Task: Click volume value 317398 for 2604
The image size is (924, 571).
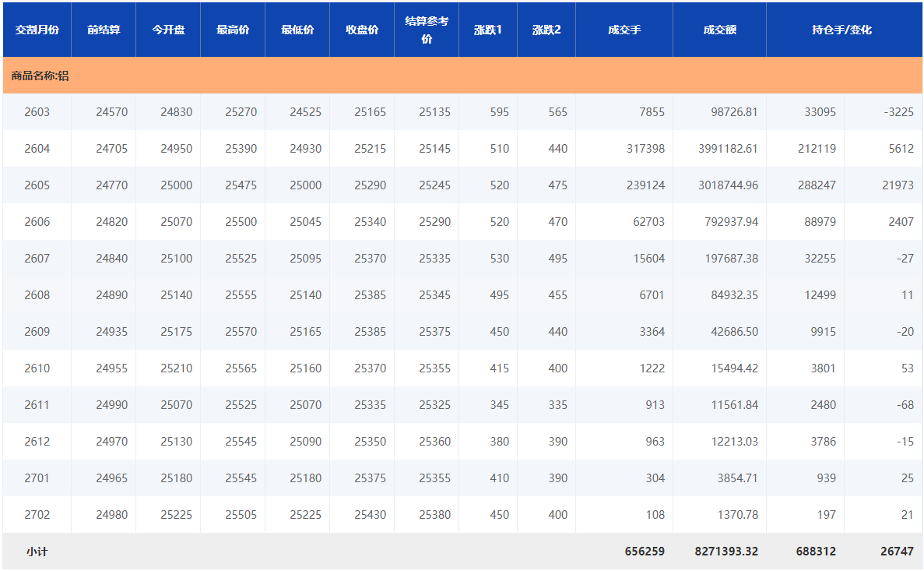Action: coord(645,149)
